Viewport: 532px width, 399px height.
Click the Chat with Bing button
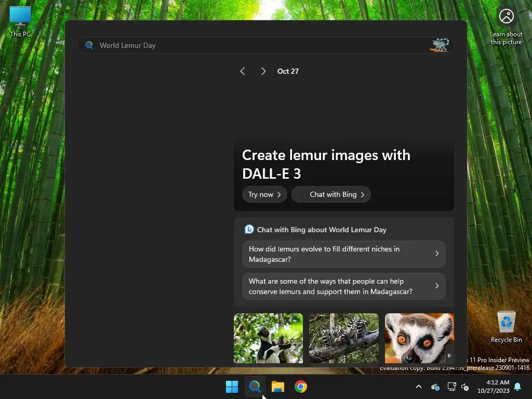(331, 194)
